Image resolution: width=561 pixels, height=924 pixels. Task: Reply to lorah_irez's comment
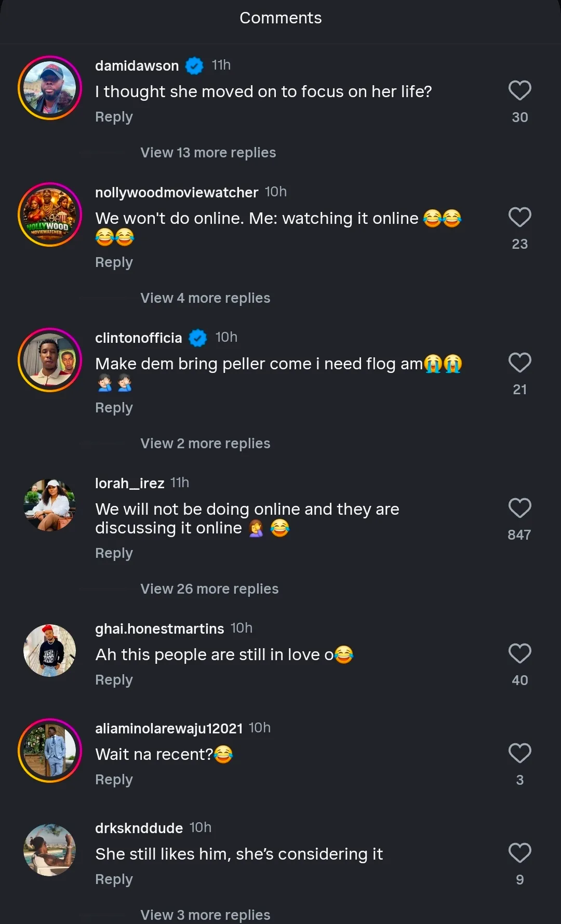[x=114, y=554]
